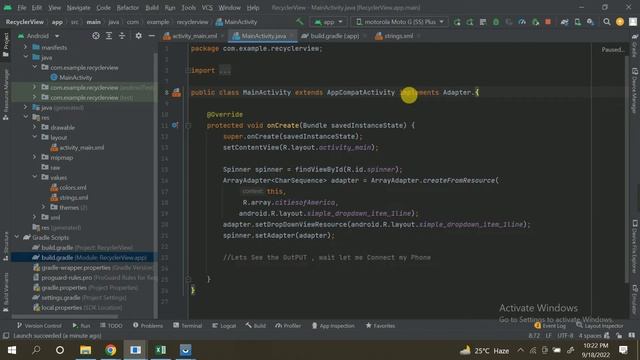Click the Make Project hammer icon

pos(300,22)
